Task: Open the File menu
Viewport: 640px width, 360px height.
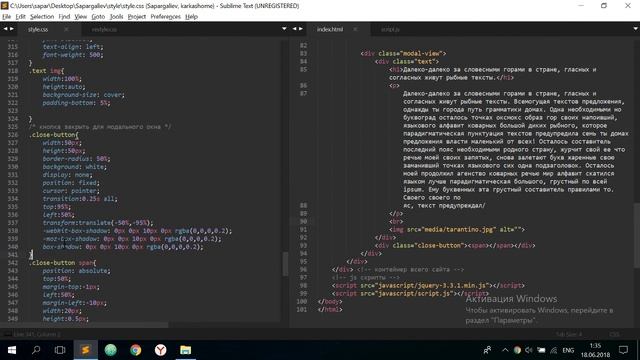Action: coord(7,17)
